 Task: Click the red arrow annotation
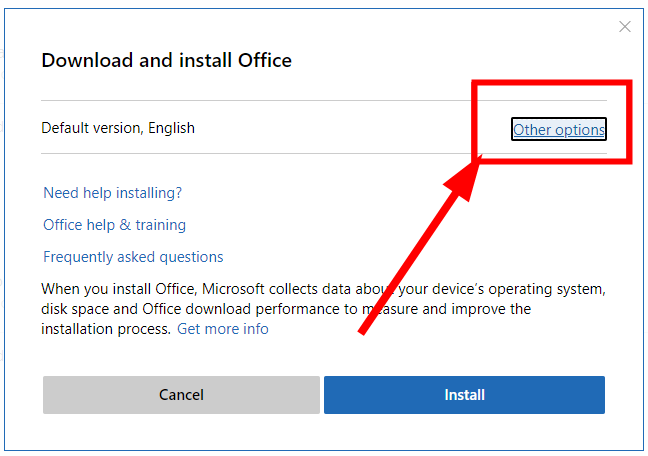coord(420,250)
